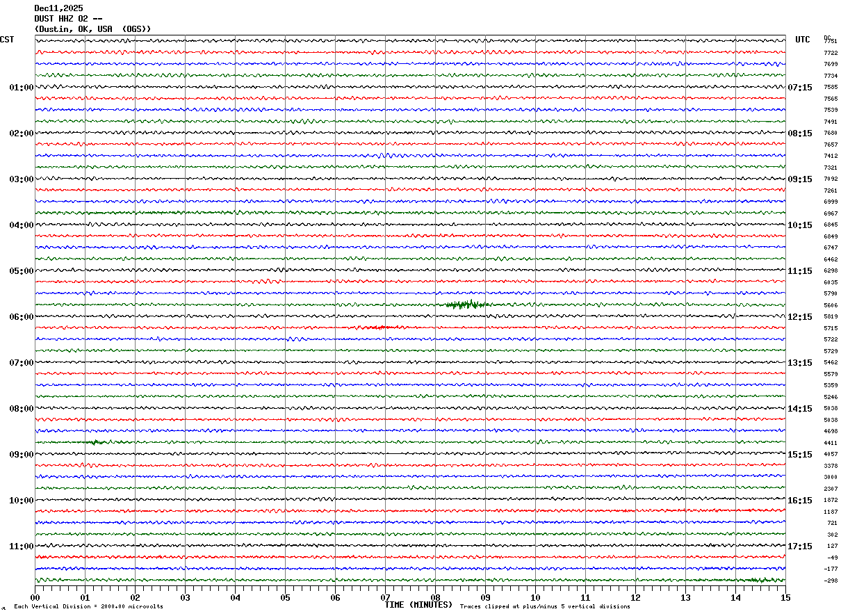Click the 7722 DC offset value
Viewport: 841px width, 616px height.
click(831, 53)
